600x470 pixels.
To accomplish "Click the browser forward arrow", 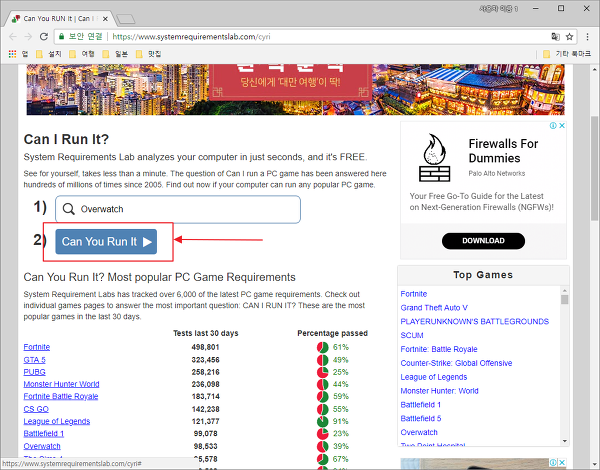I will [28, 37].
